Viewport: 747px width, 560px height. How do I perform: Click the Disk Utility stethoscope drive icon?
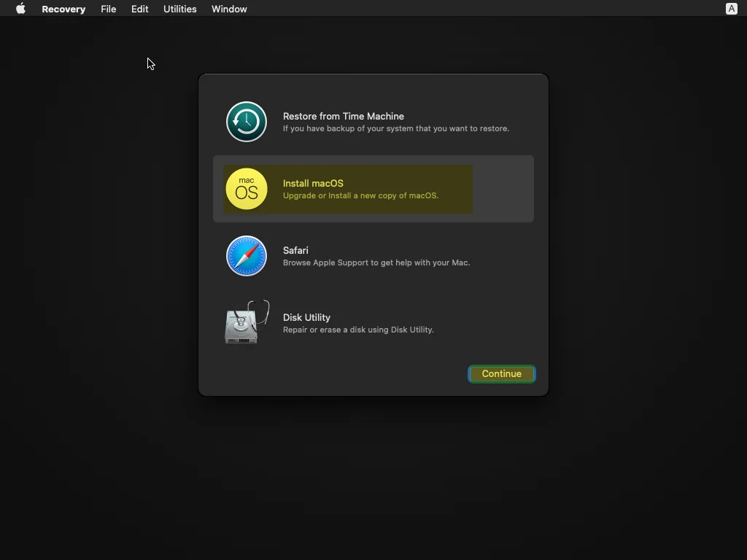(247, 322)
